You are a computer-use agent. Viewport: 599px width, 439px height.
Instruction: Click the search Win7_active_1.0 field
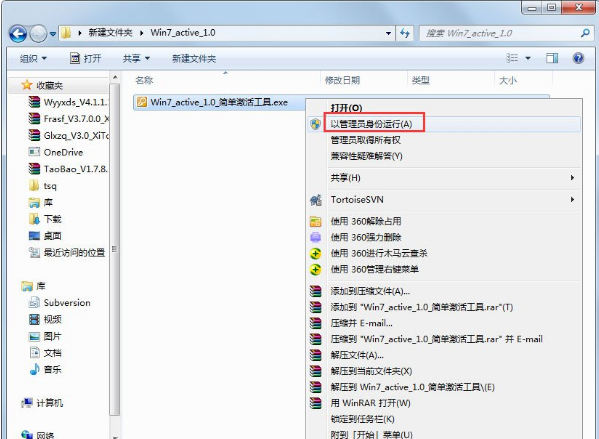tap(500, 33)
